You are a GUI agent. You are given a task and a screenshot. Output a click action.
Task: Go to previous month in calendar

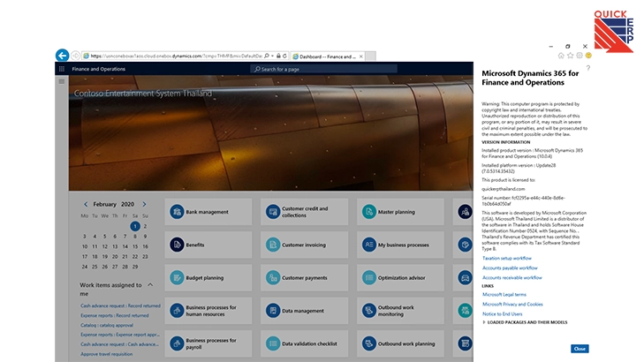86,204
